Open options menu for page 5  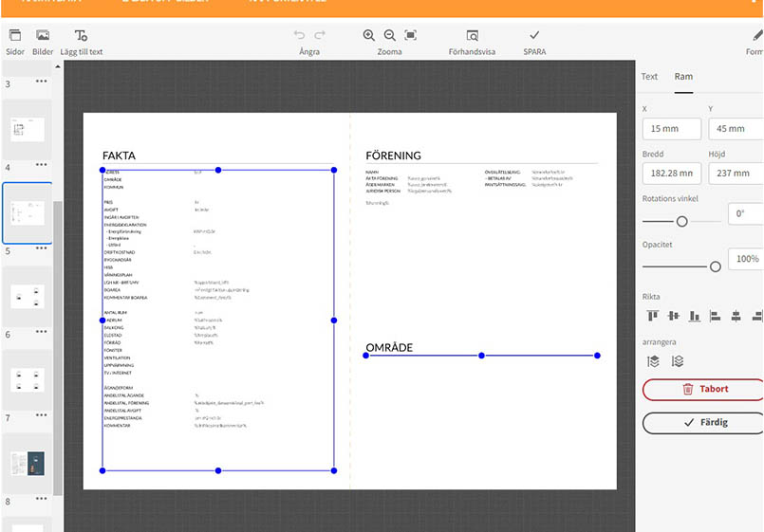(x=42, y=249)
